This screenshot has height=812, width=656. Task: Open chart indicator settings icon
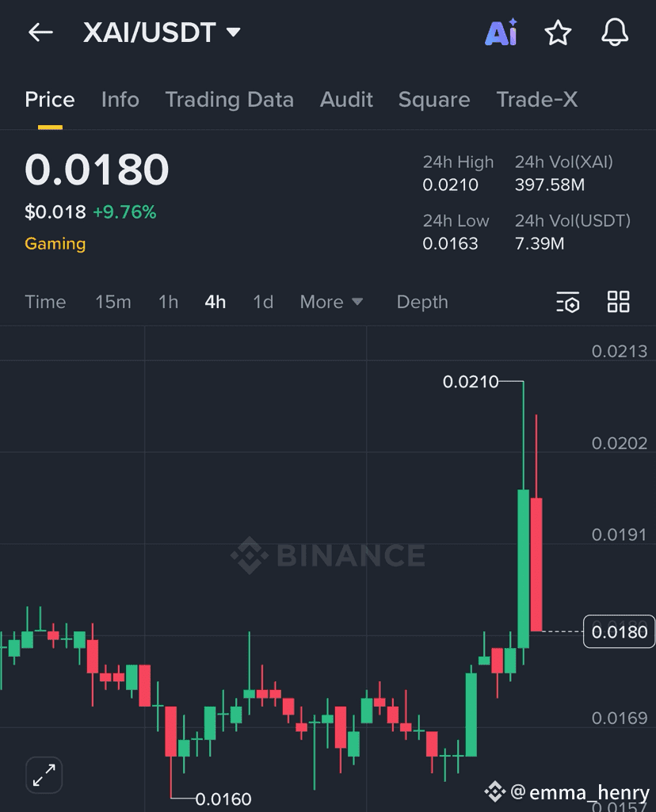[567, 302]
